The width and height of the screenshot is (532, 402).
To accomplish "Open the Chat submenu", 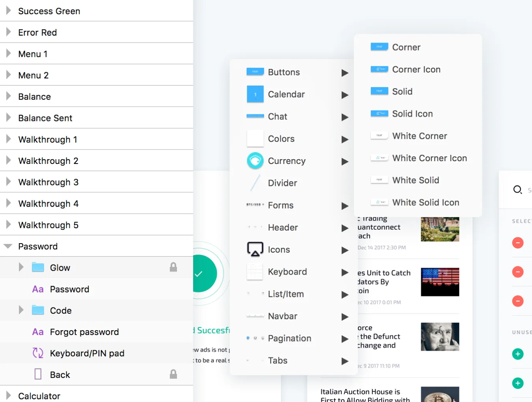I will click(x=294, y=117).
